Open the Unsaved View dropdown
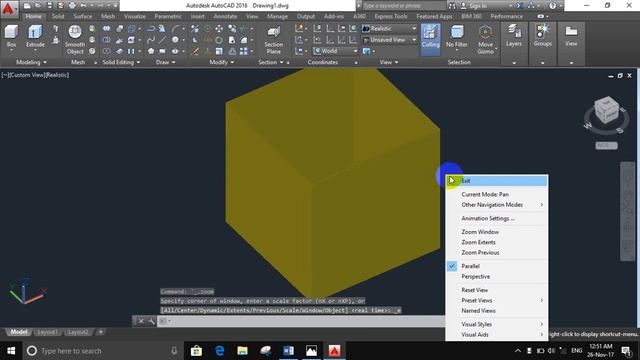The width and height of the screenshot is (640, 360). point(390,40)
